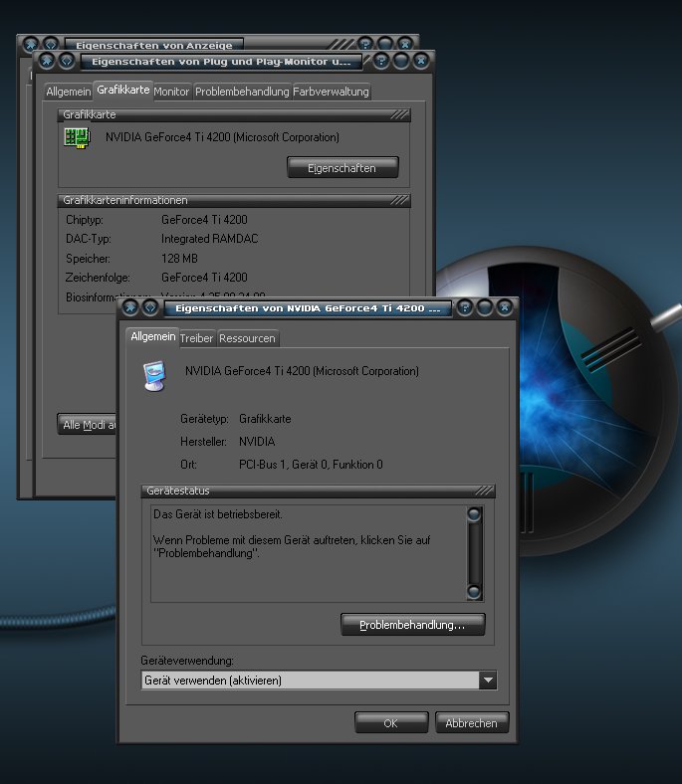Click the scrollbar track in the Gerätestatus box
682x784 pixels.
click(x=474, y=553)
